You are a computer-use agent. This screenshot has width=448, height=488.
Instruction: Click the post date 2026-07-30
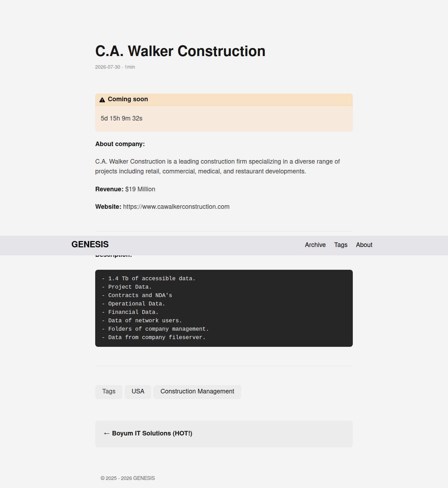(x=108, y=67)
